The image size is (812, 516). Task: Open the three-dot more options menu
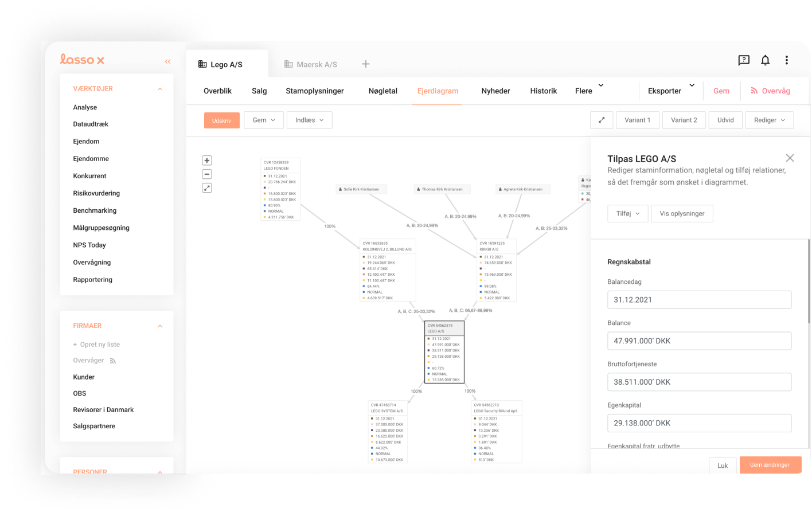pyautogui.click(x=787, y=60)
